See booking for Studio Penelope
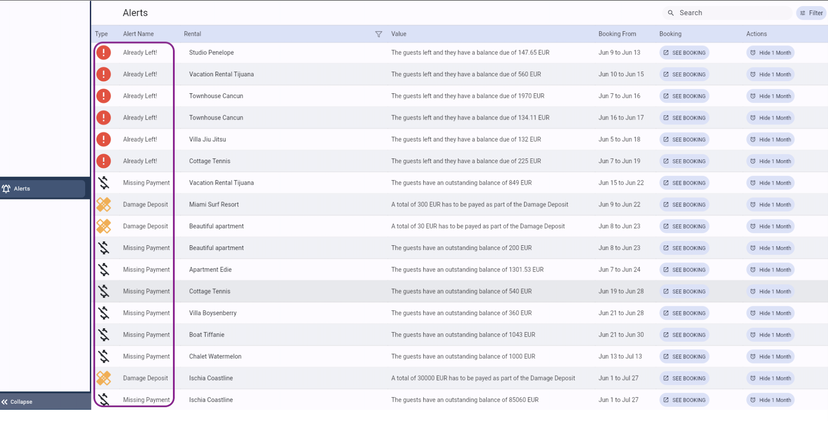This screenshot has width=828, height=421. (684, 53)
